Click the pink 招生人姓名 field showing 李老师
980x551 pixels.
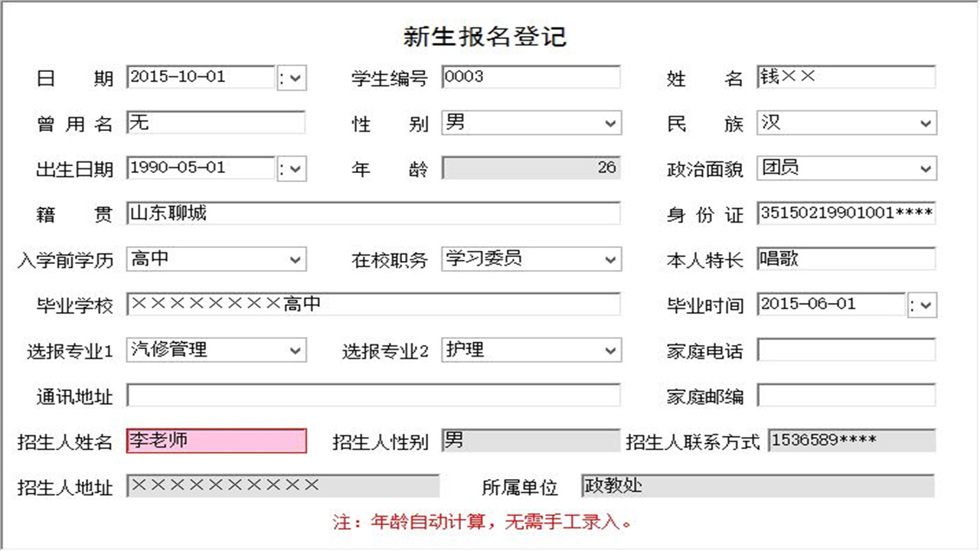[x=217, y=440]
